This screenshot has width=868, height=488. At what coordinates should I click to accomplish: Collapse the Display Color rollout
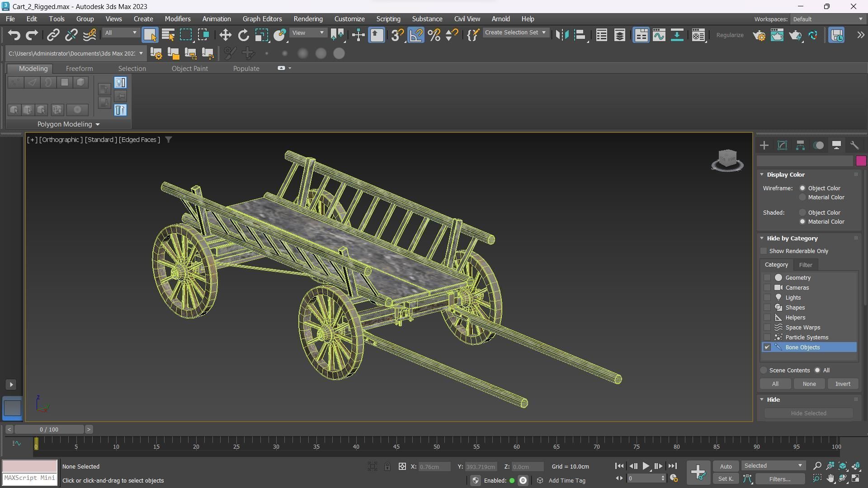(x=762, y=174)
